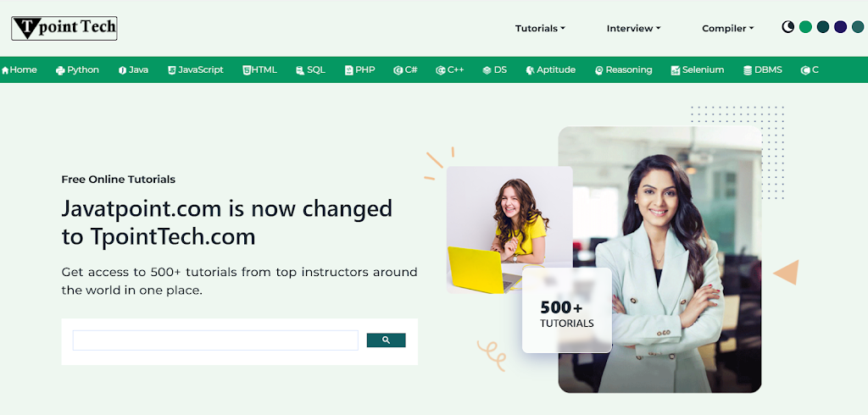
Task: Expand the Compiler dropdown menu
Action: pos(728,28)
